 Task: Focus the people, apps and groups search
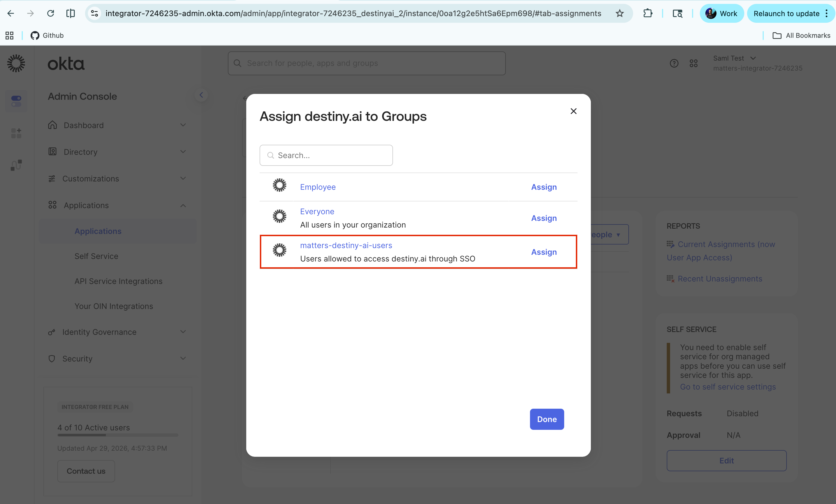point(366,63)
